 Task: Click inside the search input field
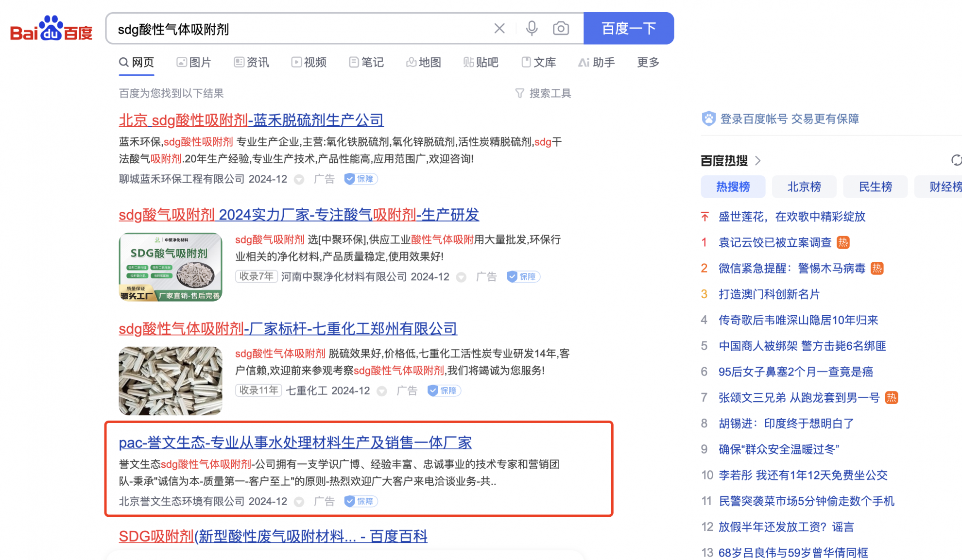[x=301, y=29]
